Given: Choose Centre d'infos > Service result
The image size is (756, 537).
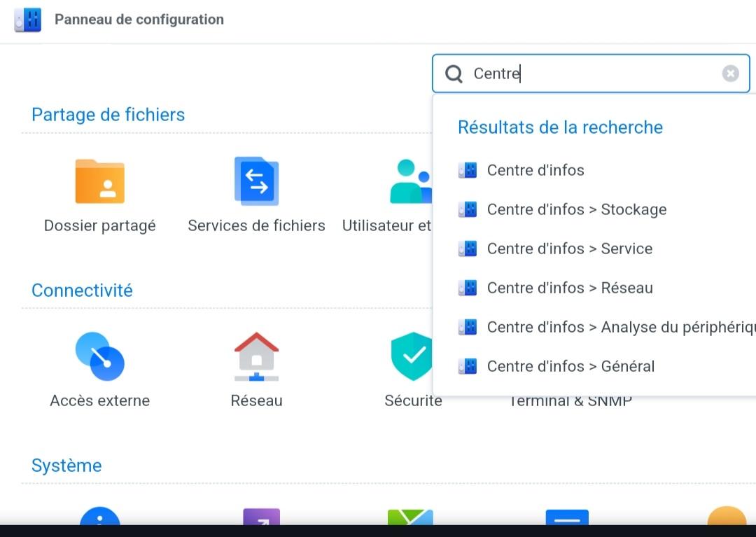Looking at the screenshot, I should [569, 249].
